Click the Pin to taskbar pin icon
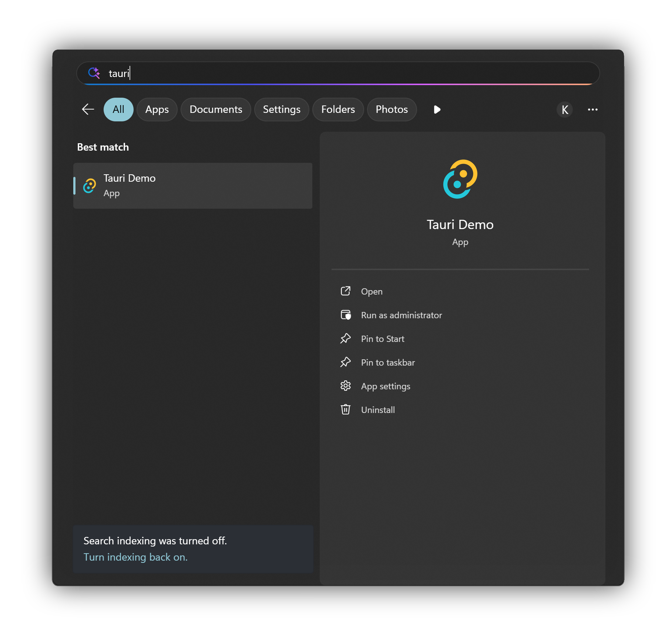 coord(345,362)
